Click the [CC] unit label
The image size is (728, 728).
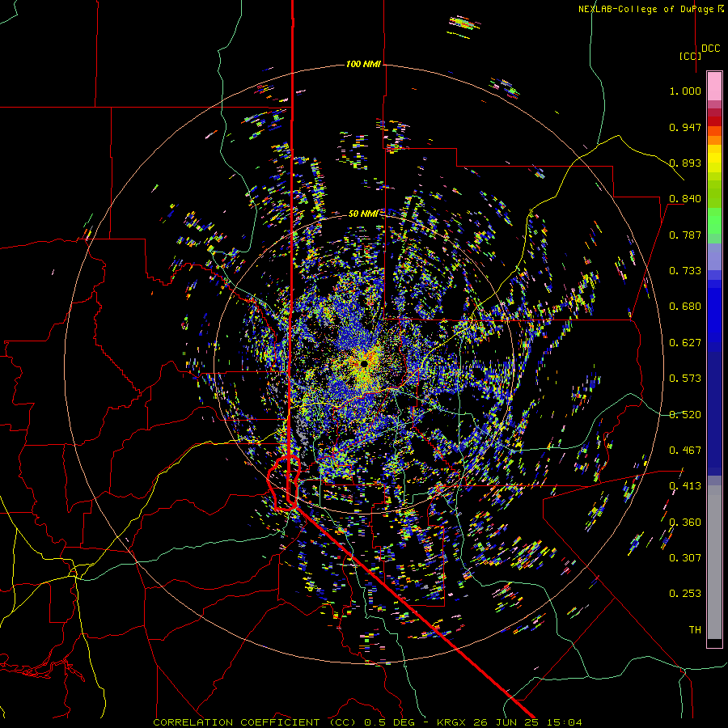[691, 56]
